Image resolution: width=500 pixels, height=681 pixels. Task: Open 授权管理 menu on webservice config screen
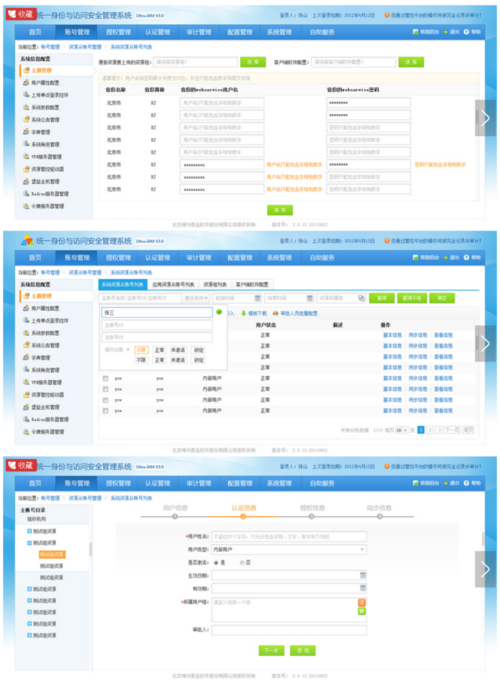coord(118,32)
